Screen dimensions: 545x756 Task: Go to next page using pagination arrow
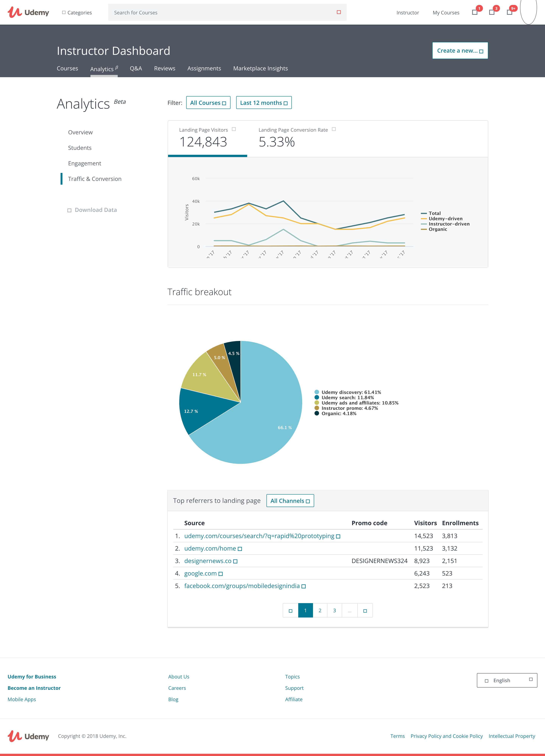tap(365, 611)
